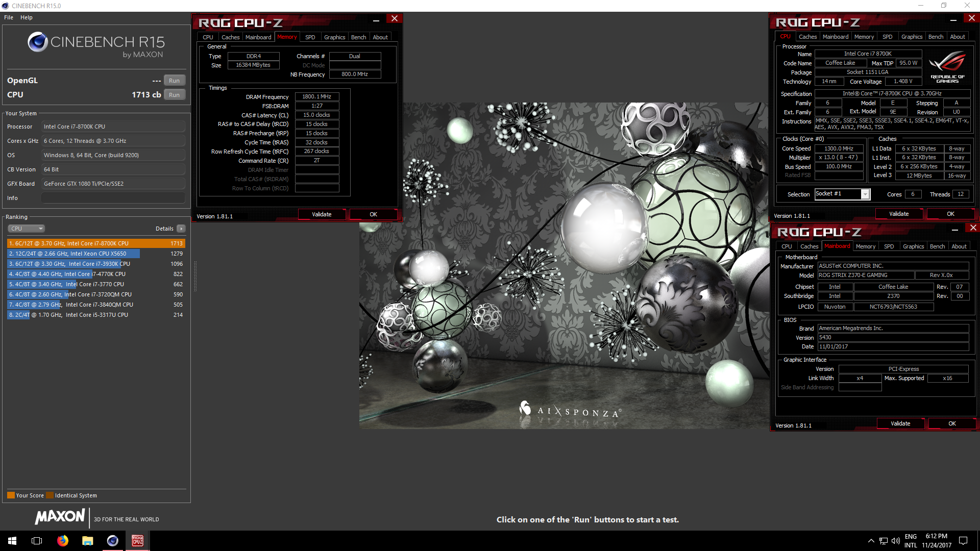This screenshot has height=551, width=980.
Task: Open About tab in Mainboard CPU-Z window
Action: (959, 246)
